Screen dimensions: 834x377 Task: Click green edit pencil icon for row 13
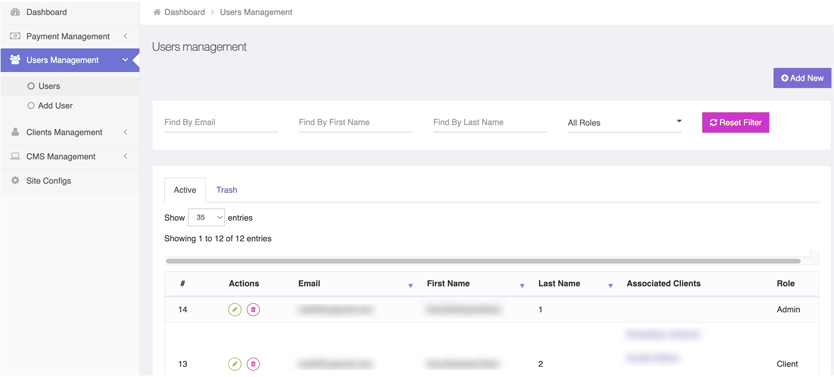tap(235, 364)
